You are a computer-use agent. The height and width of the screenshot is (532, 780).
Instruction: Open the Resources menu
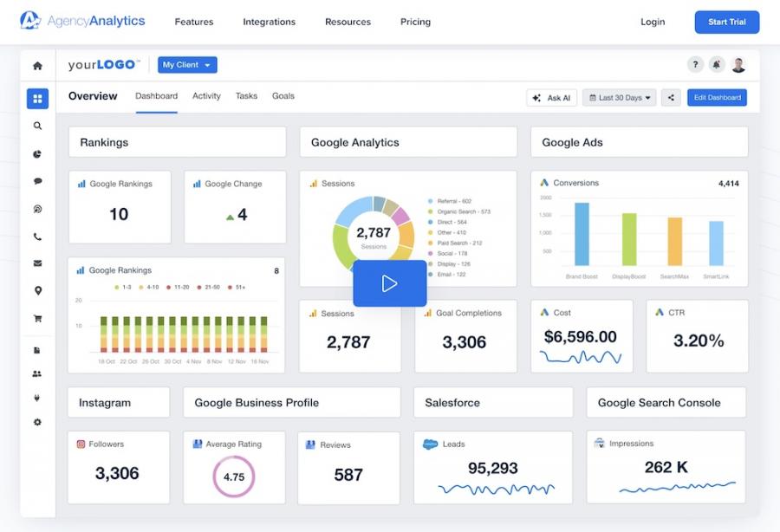pyautogui.click(x=348, y=22)
